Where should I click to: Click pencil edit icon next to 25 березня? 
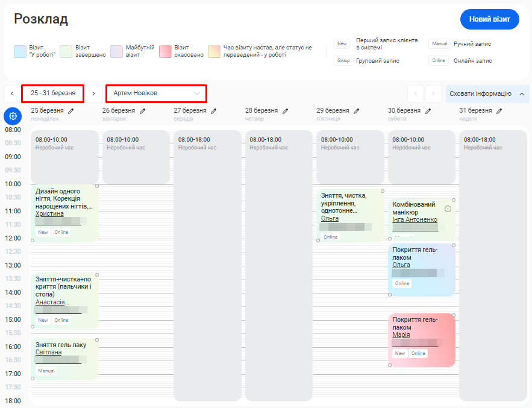tap(71, 111)
